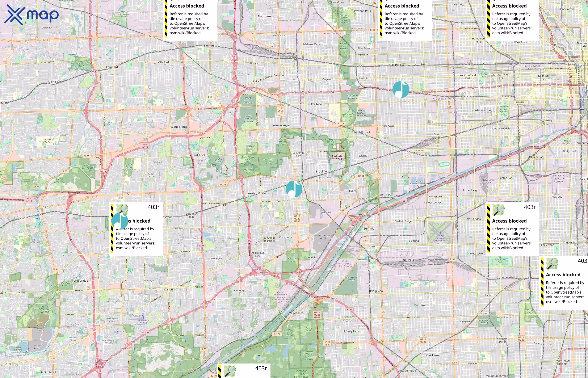Click the Garfield Ridge place name

coord(403,221)
